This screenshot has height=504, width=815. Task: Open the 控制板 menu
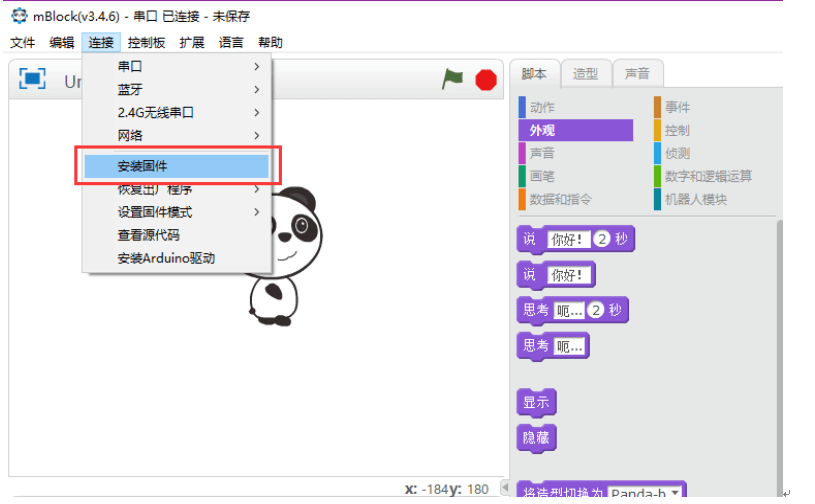pos(147,43)
